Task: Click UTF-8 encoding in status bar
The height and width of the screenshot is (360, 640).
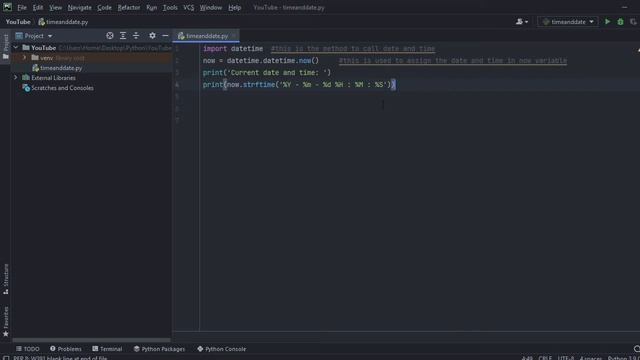Action: tap(566, 358)
